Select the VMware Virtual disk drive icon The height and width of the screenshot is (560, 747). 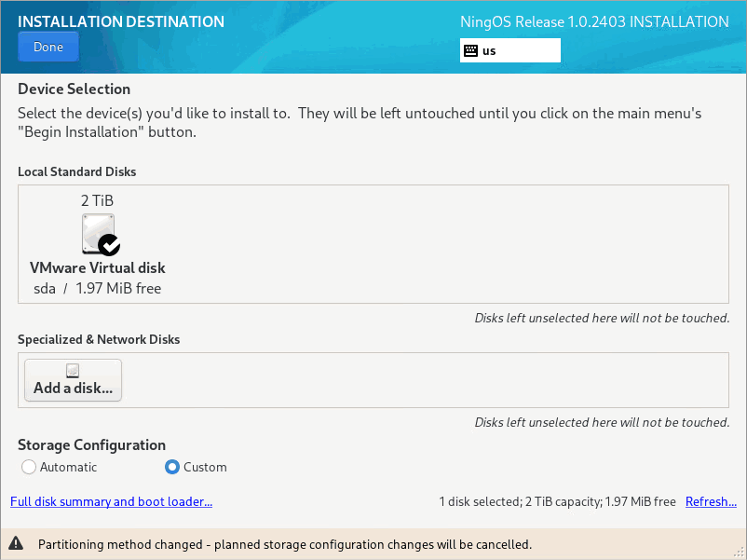(98, 234)
